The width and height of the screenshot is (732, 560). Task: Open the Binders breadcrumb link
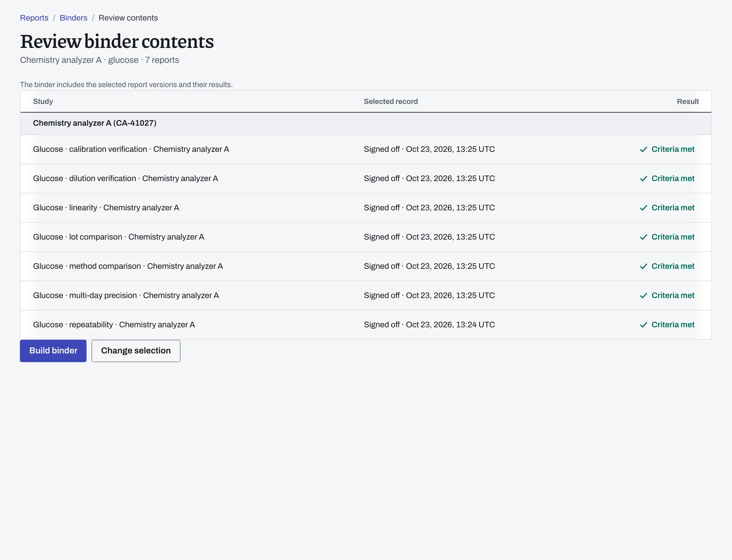pyautogui.click(x=74, y=18)
